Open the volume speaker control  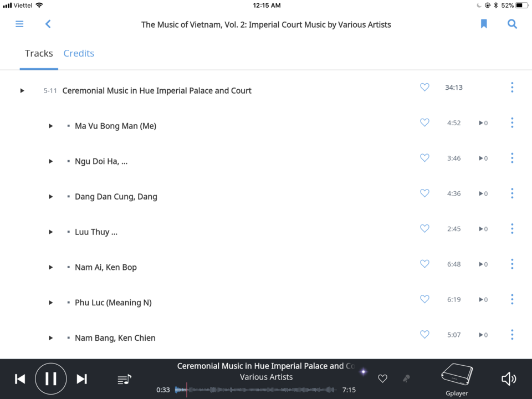coord(509,379)
